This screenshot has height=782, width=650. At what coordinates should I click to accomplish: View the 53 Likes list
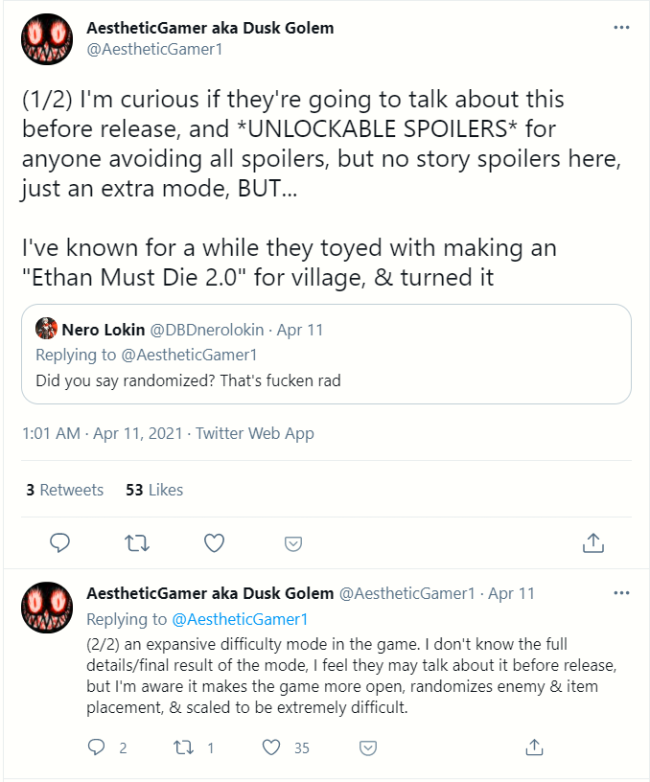pos(154,490)
